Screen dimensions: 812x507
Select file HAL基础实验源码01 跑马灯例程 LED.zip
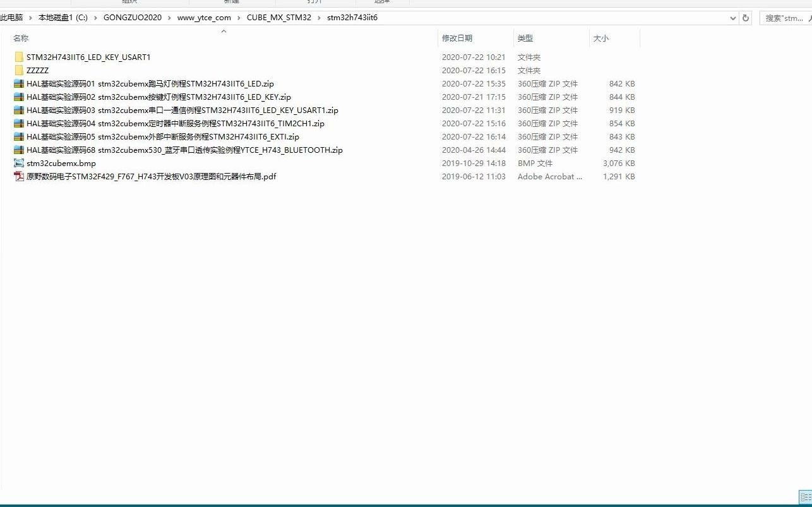pos(150,84)
